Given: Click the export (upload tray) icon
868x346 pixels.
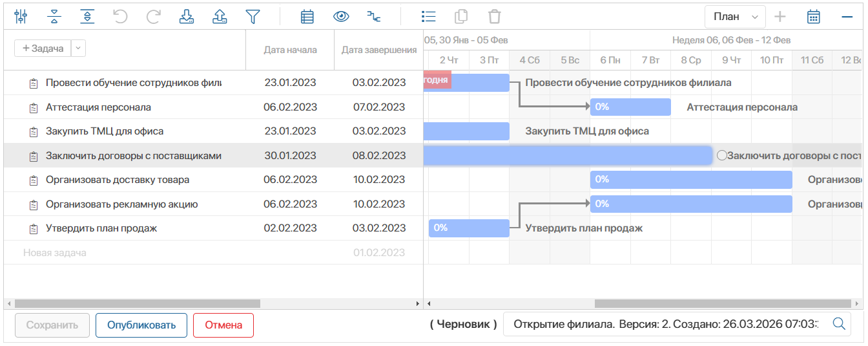Looking at the screenshot, I should pos(220,16).
